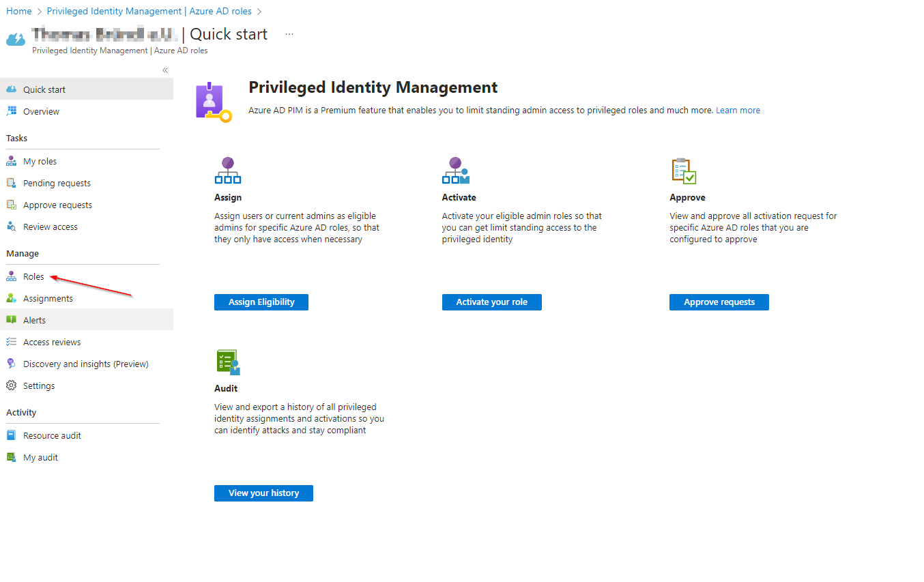Viewport: 924px width, 582px height.
Task: Open Overview in sidebar
Action: pos(87,111)
